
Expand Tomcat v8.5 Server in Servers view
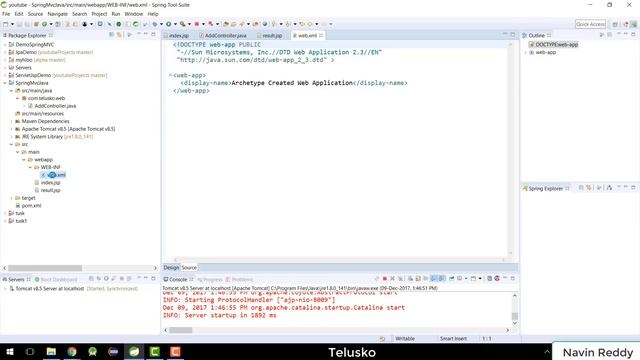[x=5, y=289]
